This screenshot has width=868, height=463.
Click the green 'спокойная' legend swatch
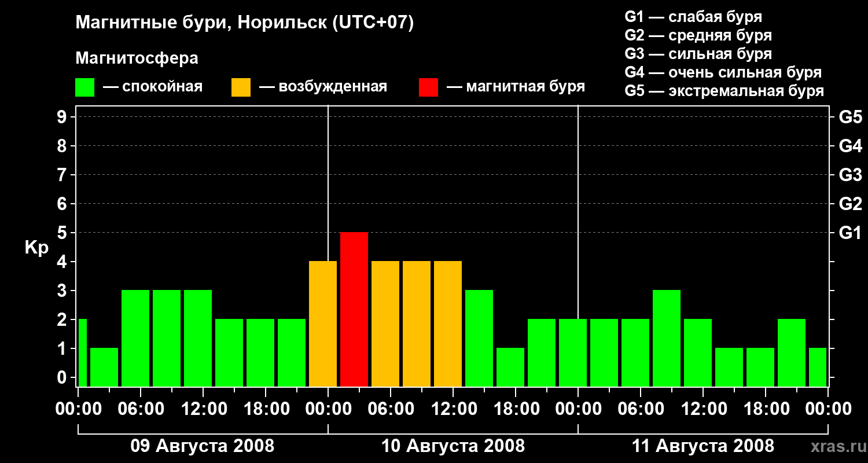pos(85,87)
